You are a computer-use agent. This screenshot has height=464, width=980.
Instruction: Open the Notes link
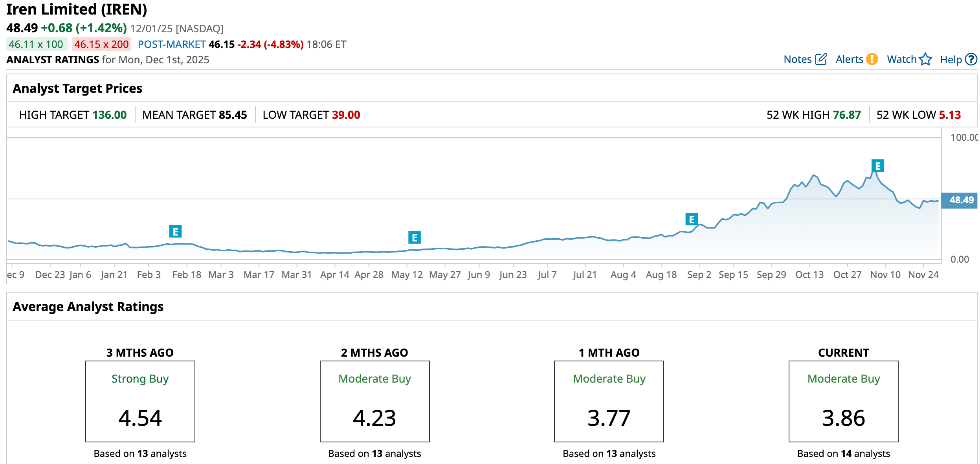point(797,59)
